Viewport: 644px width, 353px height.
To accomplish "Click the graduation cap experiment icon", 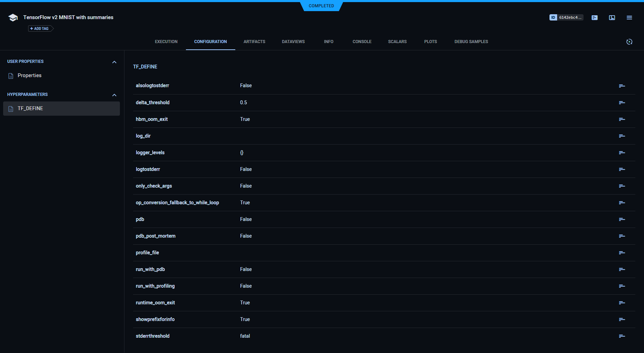I will coord(13,18).
